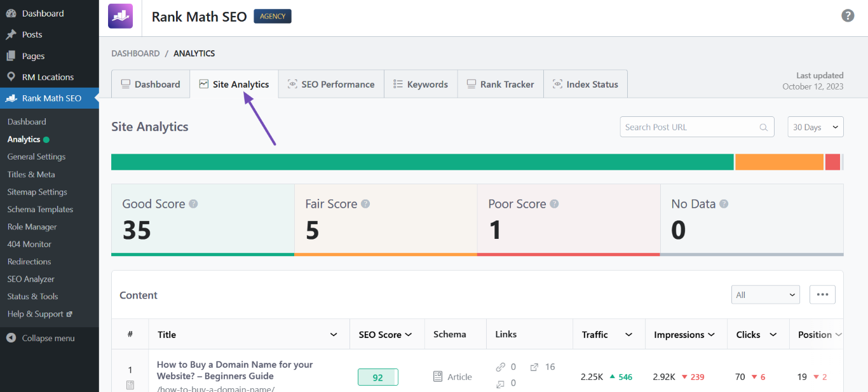The width and height of the screenshot is (868, 392).
Task: Open Status & Tools
Action: (x=32, y=297)
